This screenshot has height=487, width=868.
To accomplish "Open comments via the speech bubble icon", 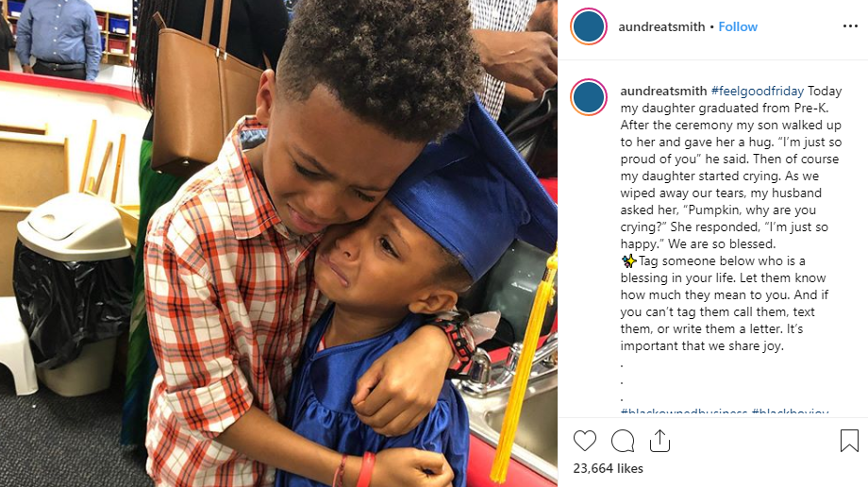I will (x=622, y=441).
